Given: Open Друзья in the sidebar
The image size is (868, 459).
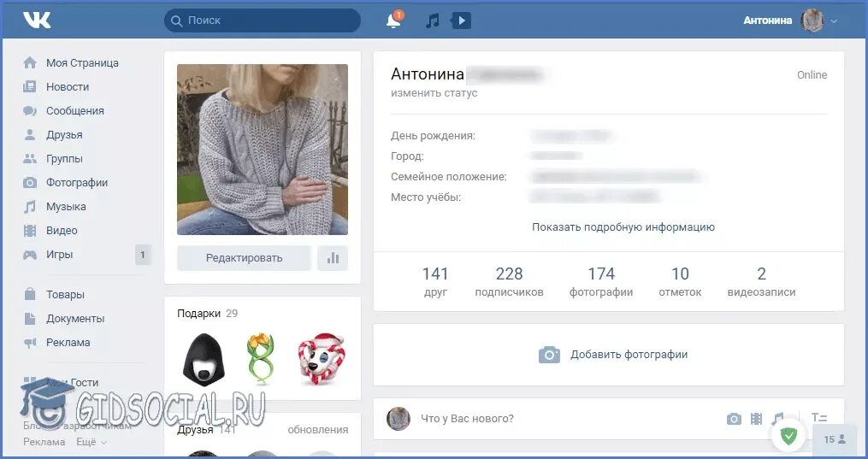Looking at the screenshot, I should coord(64,134).
